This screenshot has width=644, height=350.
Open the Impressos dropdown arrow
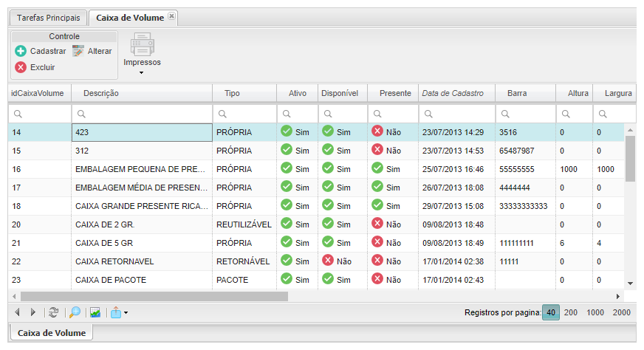[x=141, y=72]
